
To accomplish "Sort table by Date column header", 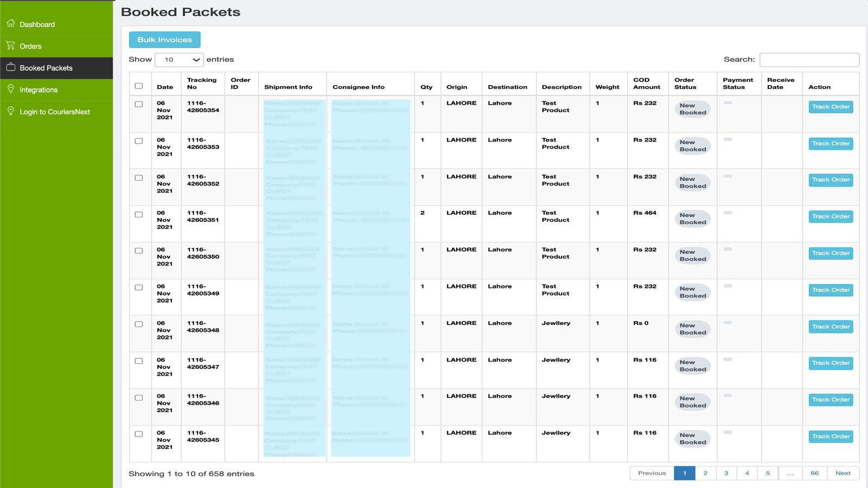I will (x=165, y=87).
